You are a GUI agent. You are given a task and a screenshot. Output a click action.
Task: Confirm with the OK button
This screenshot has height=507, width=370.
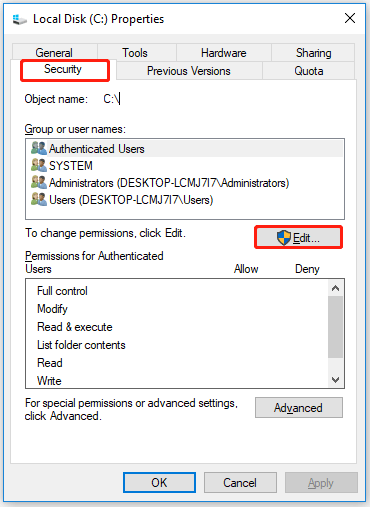(159, 482)
